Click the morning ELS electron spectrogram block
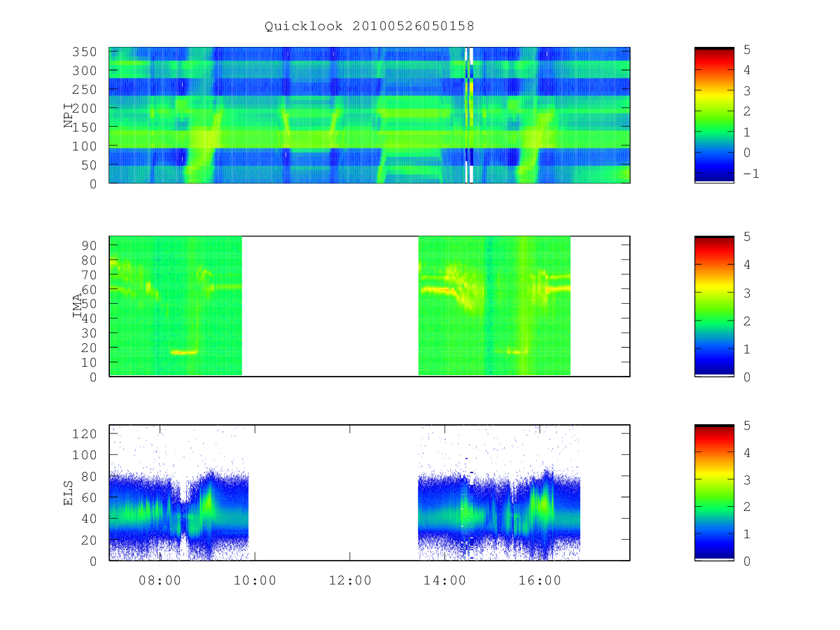 point(179,492)
